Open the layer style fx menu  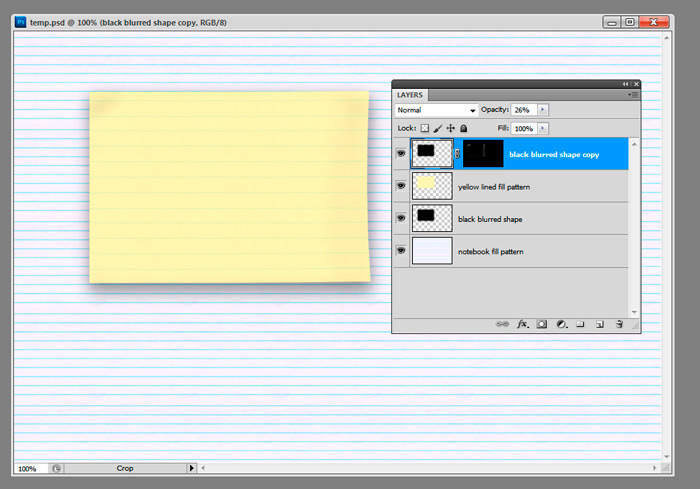(522, 324)
